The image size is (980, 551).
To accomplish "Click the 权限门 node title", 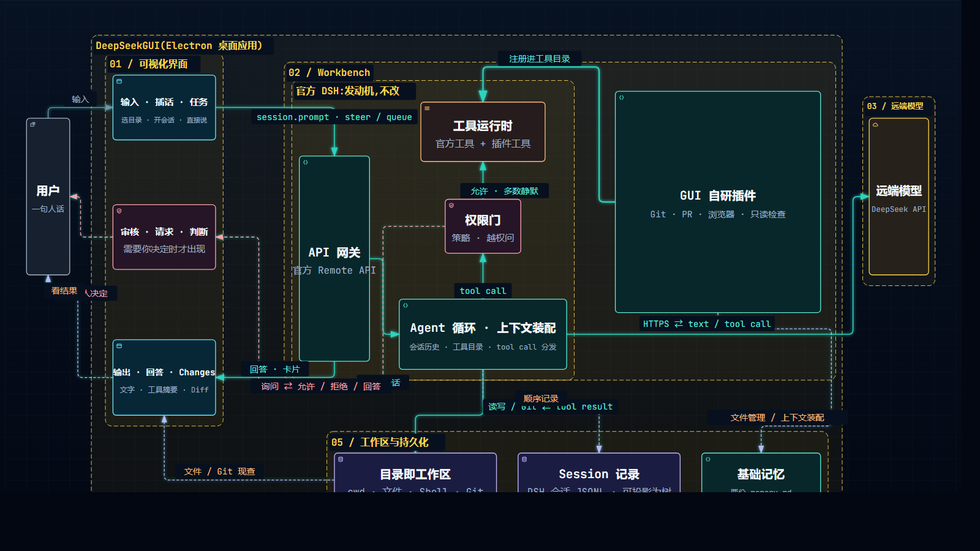I will coord(483,220).
